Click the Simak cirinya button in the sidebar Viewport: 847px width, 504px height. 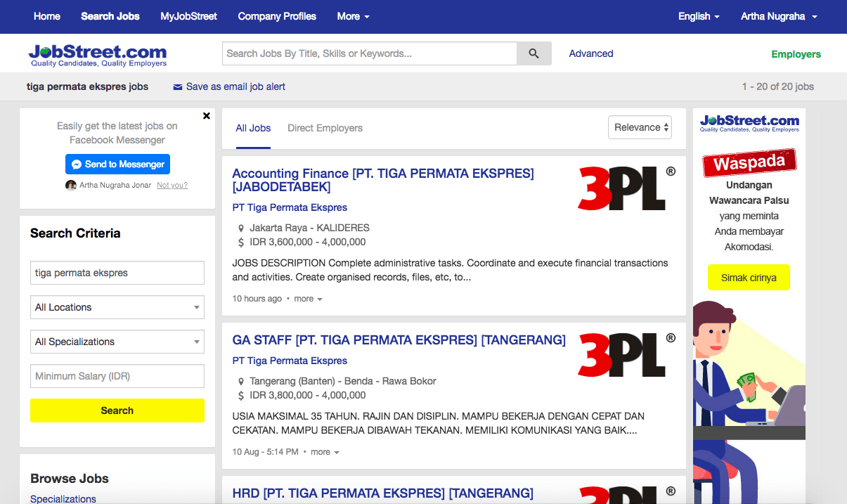[749, 278]
